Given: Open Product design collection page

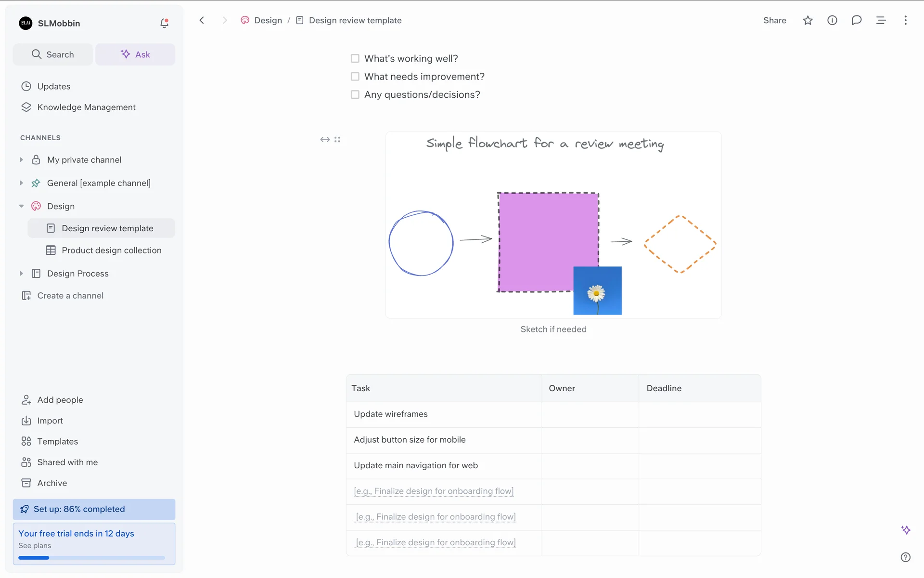Looking at the screenshot, I should tap(111, 250).
